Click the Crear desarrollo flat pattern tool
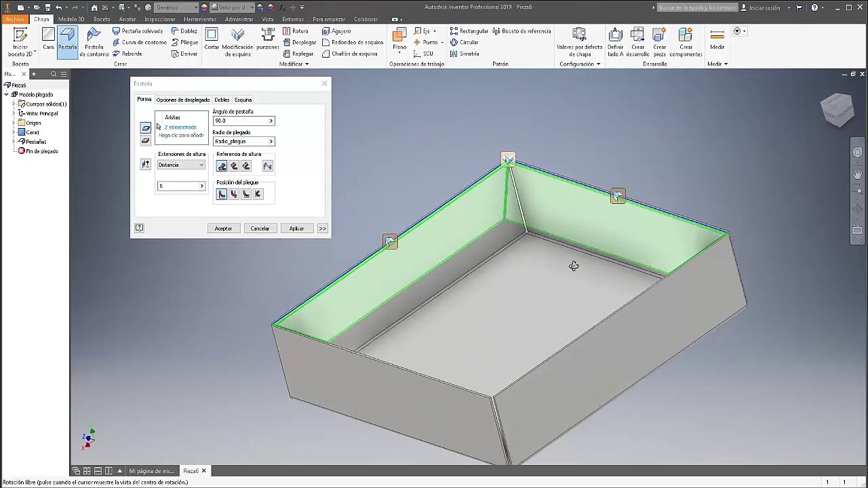This screenshot has width=868, height=488. click(x=637, y=42)
